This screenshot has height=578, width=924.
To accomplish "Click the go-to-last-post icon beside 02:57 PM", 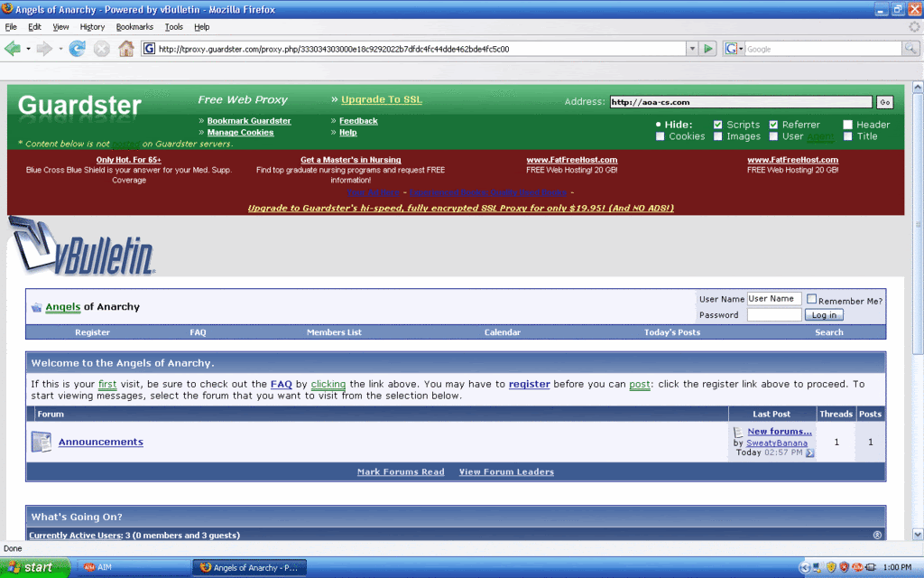I will [809, 453].
